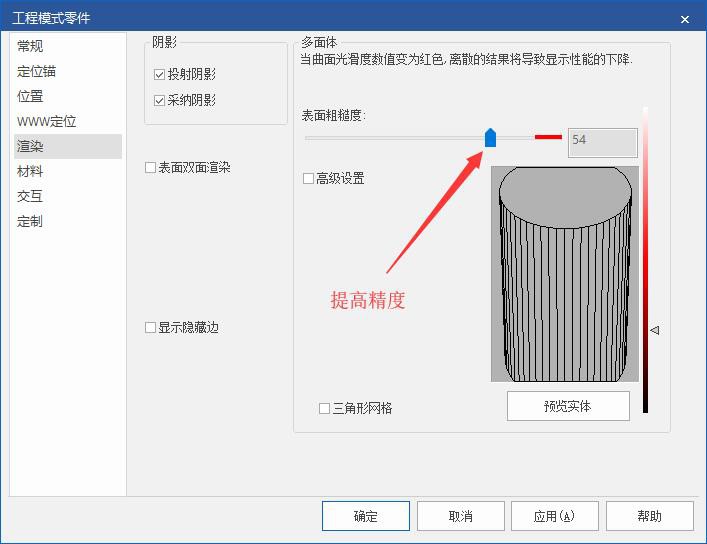The height and width of the screenshot is (544, 707).
Task: Uncheck the 投射阴影 checkbox
Action: (x=159, y=75)
